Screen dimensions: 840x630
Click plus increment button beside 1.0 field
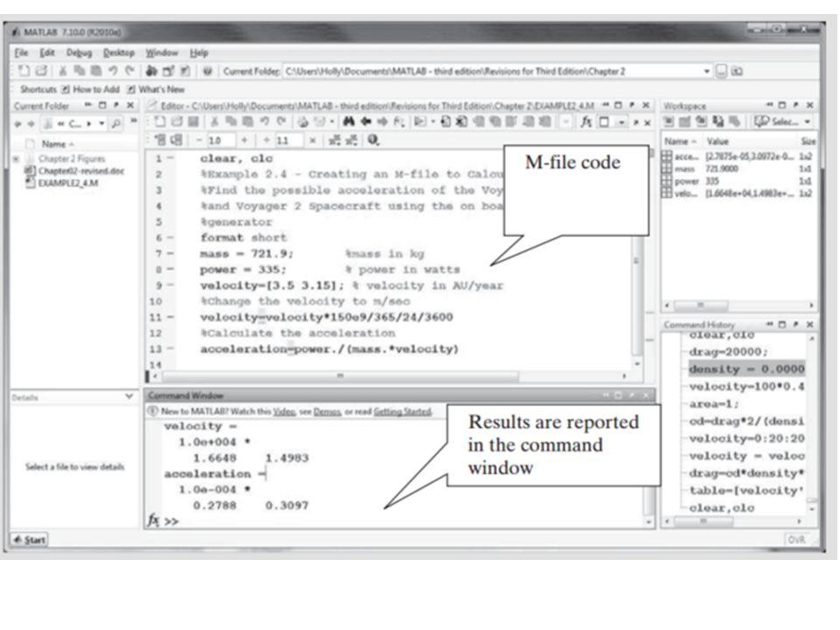tap(244, 140)
